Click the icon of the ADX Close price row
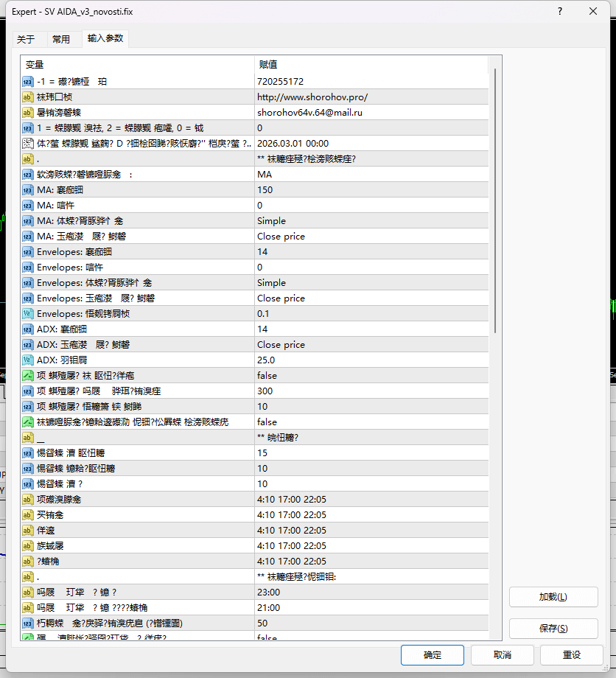The width and height of the screenshot is (616, 678). click(x=28, y=345)
